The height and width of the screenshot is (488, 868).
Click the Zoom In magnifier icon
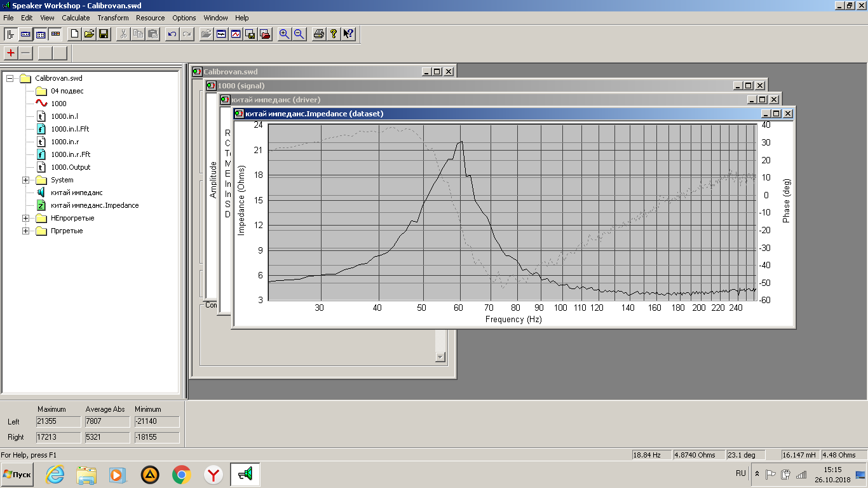click(x=284, y=34)
